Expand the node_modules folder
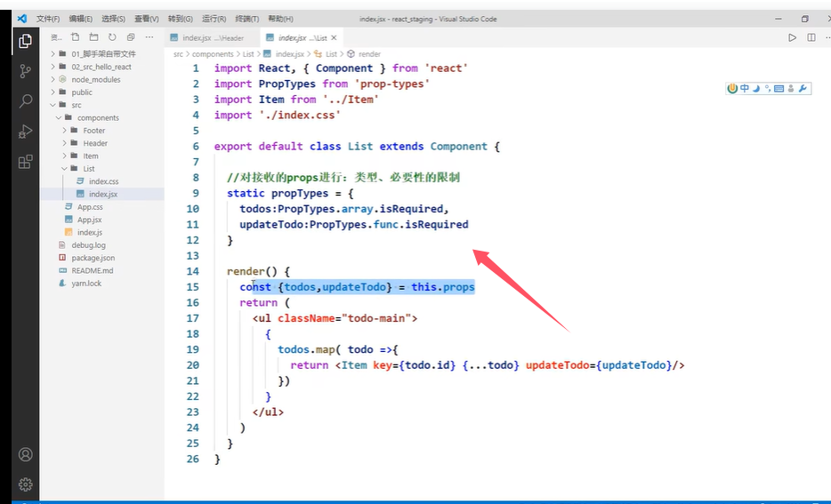The width and height of the screenshot is (831, 504). 101,79
